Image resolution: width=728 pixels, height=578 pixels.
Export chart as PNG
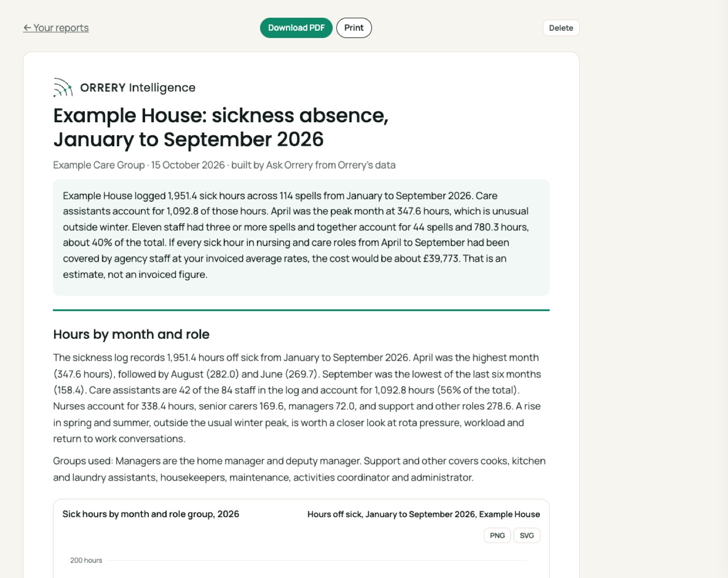click(x=497, y=535)
